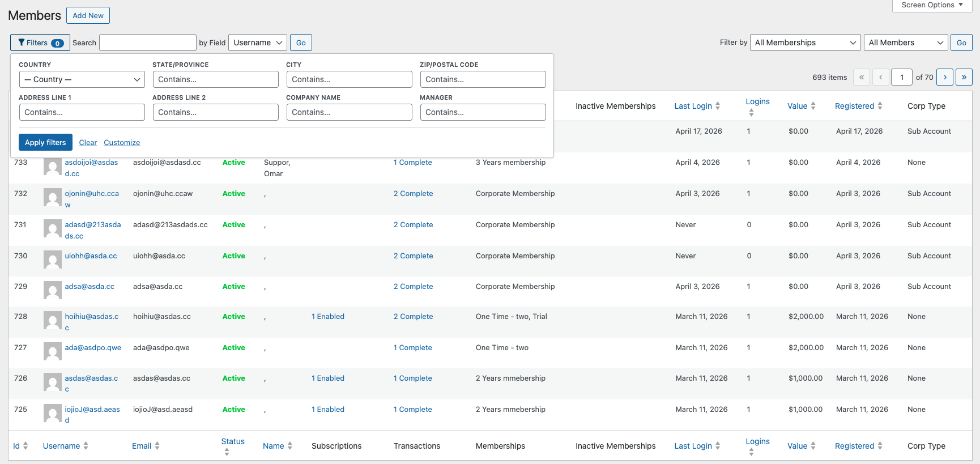Sort by Status in footer header
This screenshot has height=464, width=980.
coord(233,446)
